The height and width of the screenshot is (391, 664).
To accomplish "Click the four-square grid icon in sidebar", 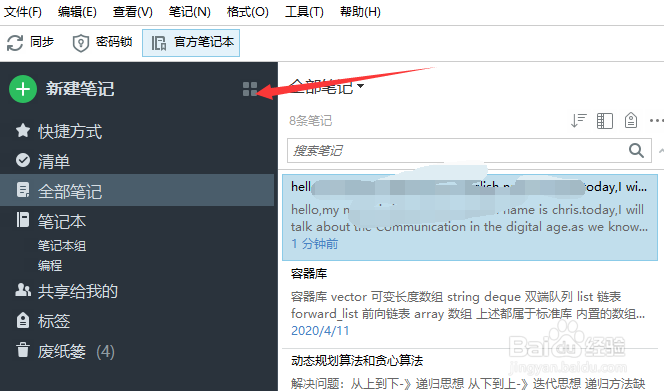I will (250, 89).
